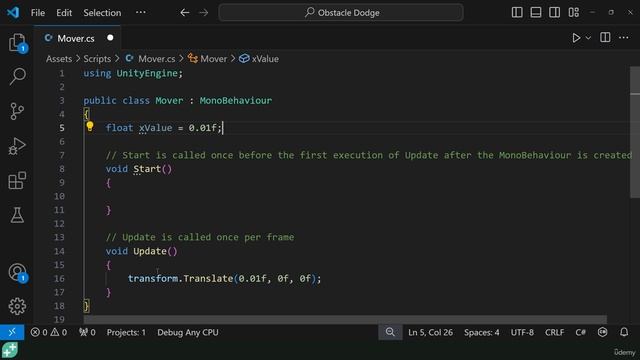Go forward with the right arrow

203,13
